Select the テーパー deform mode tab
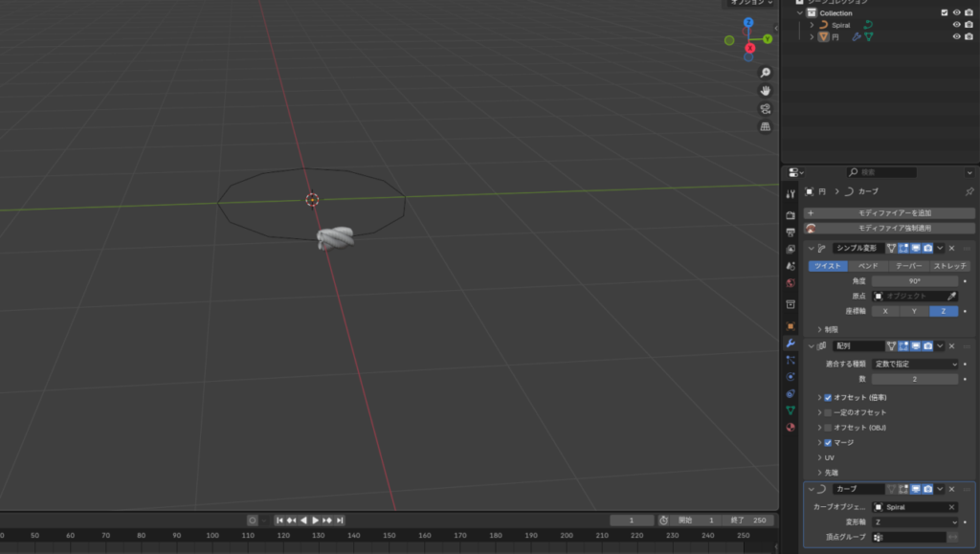This screenshot has width=980, height=554. 908,266
